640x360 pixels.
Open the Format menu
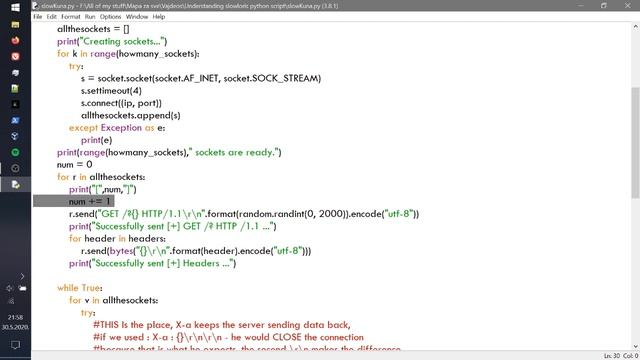coord(71,17)
